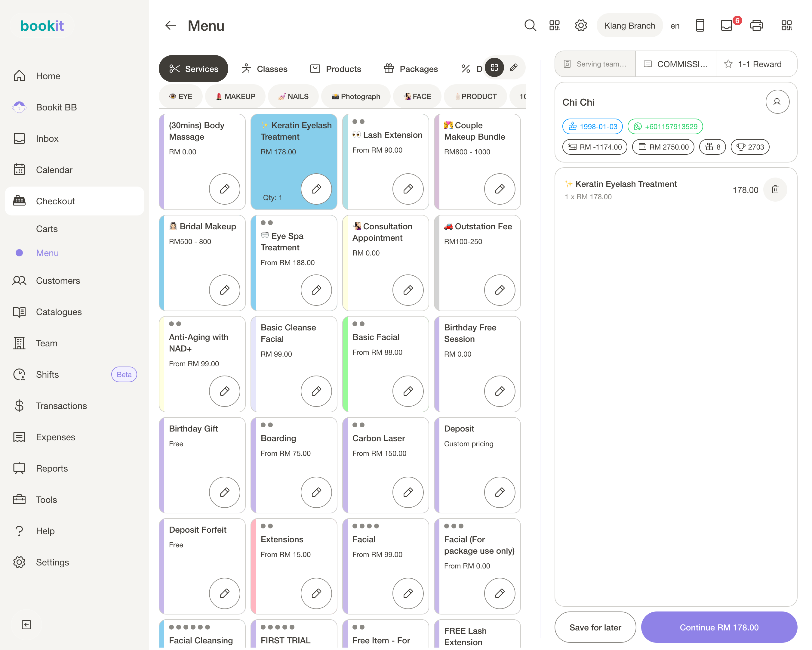Open Calendar in the sidebar
The width and height of the screenshot is (812, 650).
click(75, 170)
